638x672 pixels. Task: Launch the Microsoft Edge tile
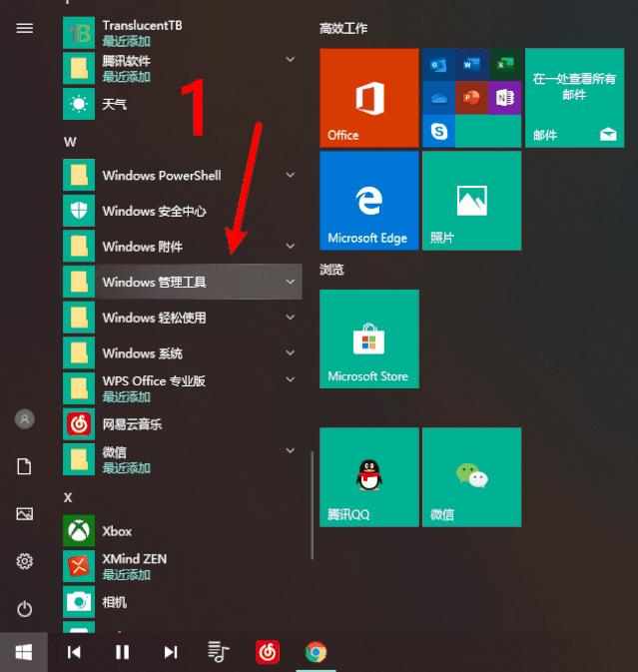[x=368, y=201]
